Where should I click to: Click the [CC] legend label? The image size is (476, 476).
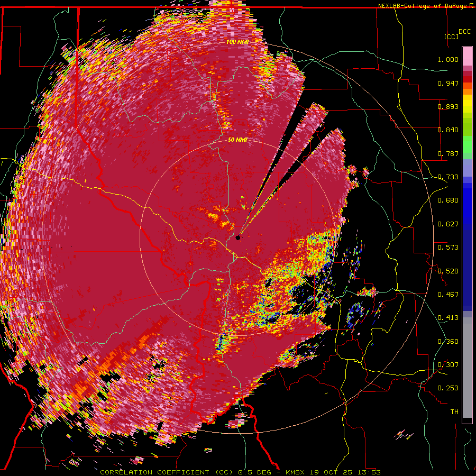pyautogui.click(x=452, y=36)
